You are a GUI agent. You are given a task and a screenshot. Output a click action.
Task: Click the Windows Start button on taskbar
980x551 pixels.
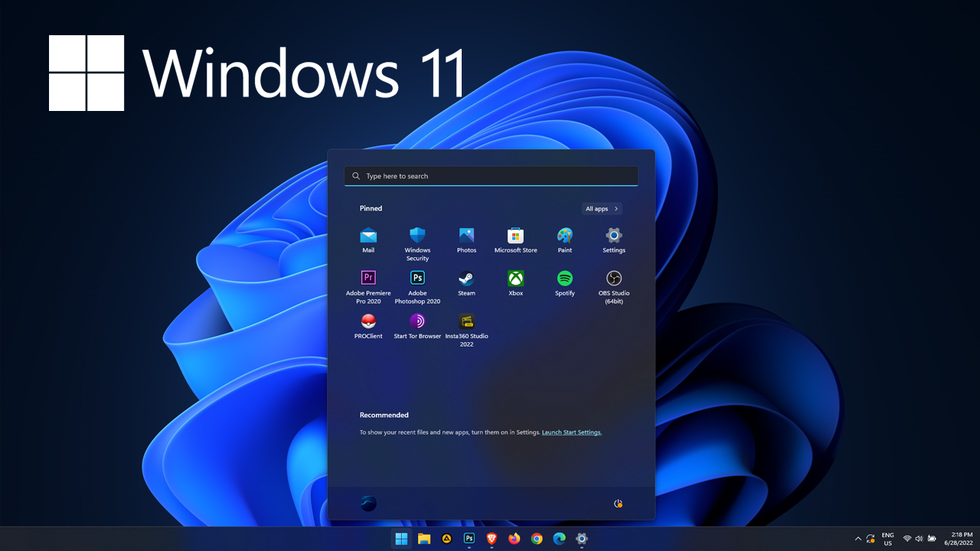pyautogui.click(x=401, y=539)
